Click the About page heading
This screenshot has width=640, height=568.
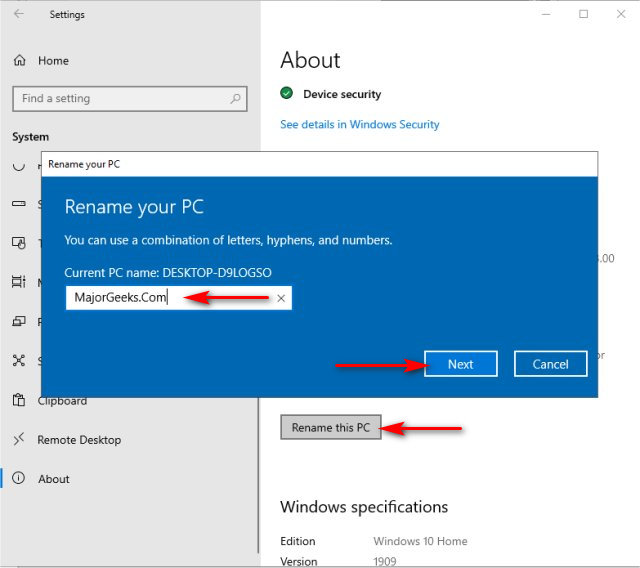point(310,60)
